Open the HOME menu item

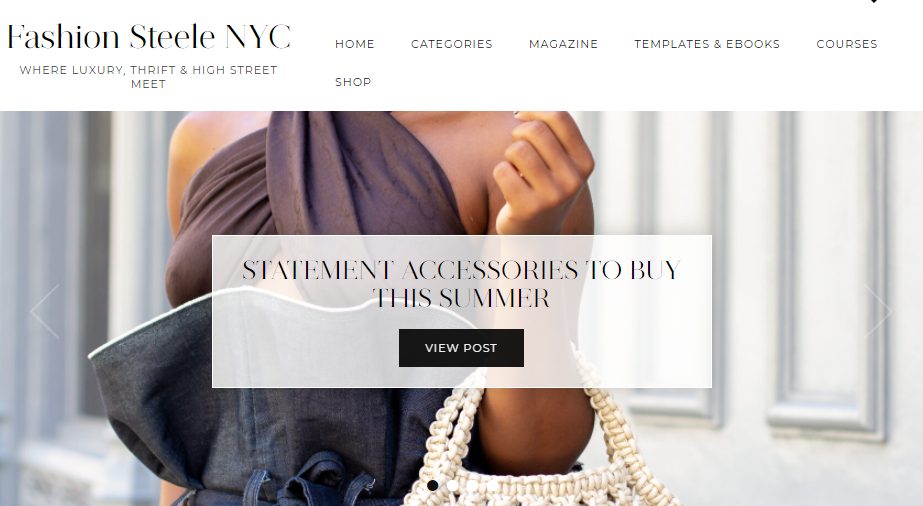[354, 44]
